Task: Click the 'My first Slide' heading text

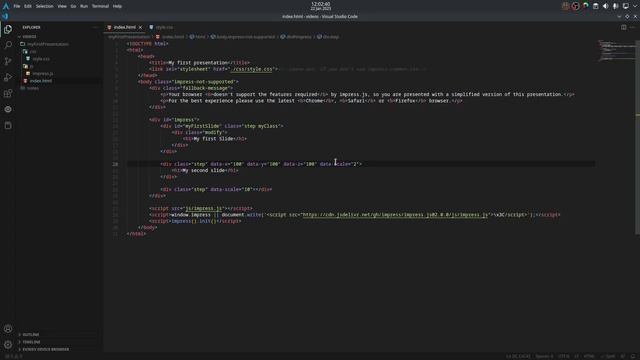Action: (x=213, y=139)
